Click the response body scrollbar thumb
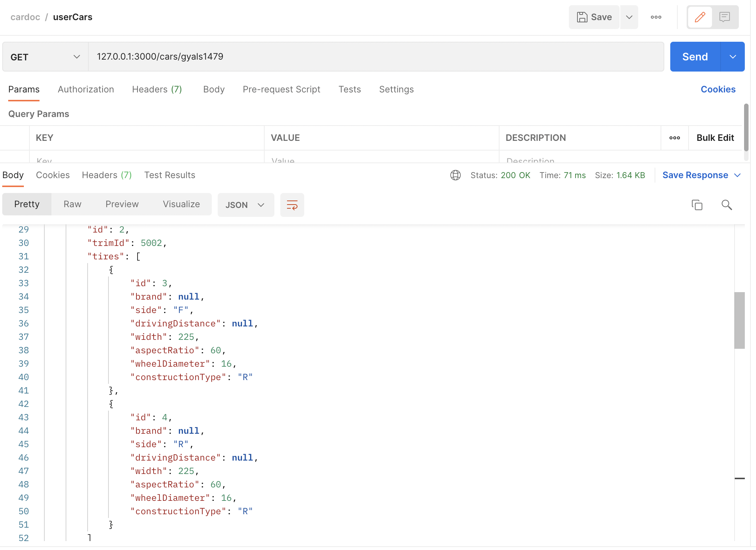This screenshot has height=550, width=756. pos(740,320)
